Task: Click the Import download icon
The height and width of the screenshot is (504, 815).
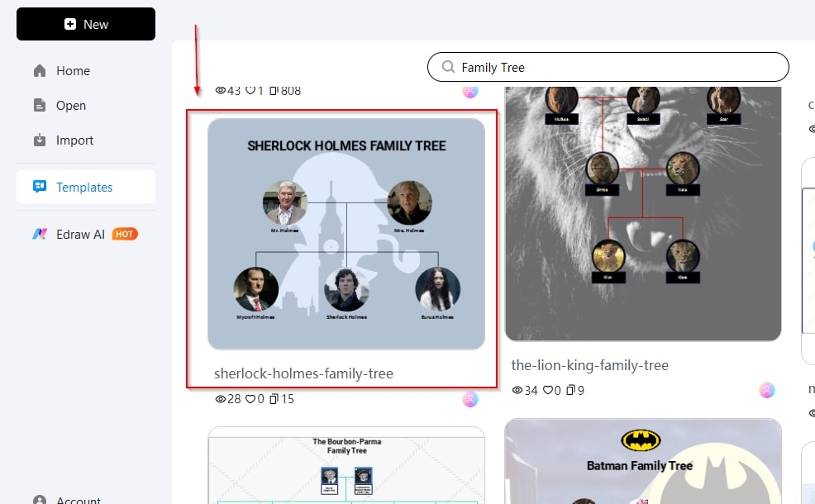Action: click(40, 140)
